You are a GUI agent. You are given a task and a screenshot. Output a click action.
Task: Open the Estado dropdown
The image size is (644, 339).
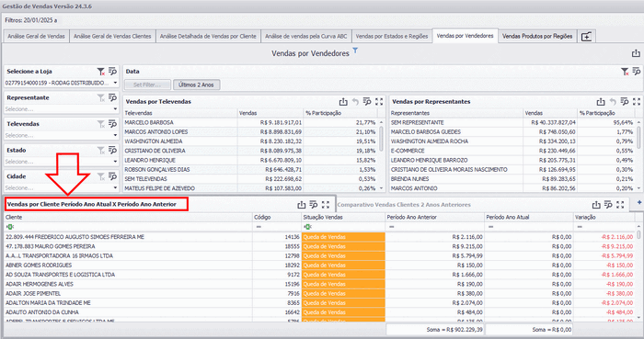(x=115, y=162)
